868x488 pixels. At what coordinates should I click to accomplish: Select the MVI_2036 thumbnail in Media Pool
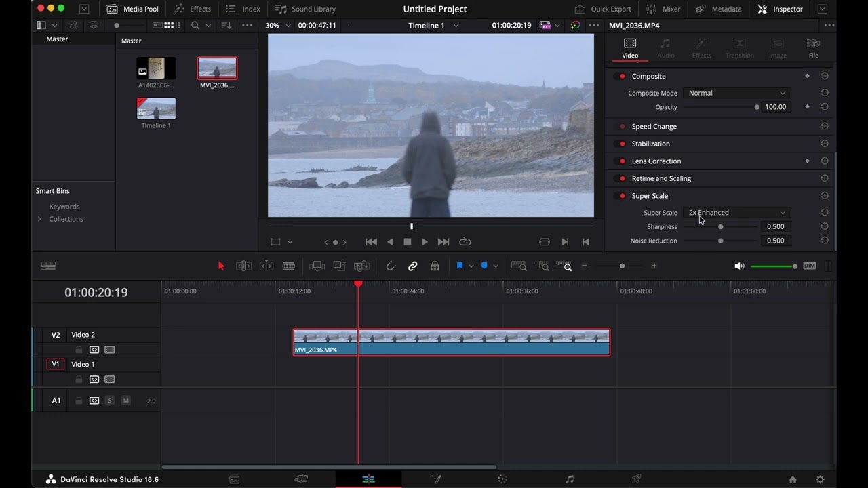click(x=217, y=68)
